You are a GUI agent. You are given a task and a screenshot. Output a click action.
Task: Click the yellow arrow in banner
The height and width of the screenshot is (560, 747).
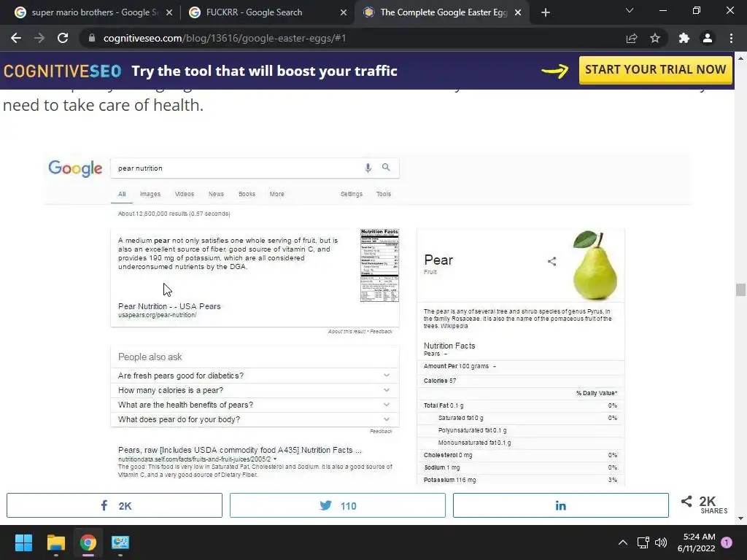coord(555,71)
